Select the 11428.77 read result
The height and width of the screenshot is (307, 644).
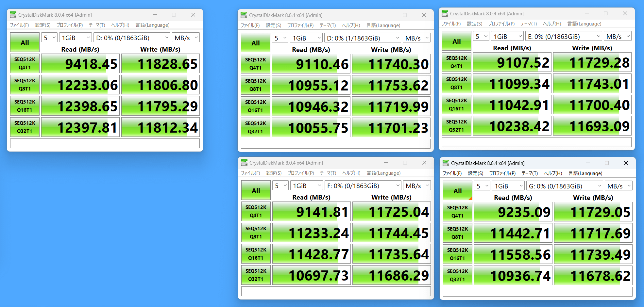coord(312,254)
